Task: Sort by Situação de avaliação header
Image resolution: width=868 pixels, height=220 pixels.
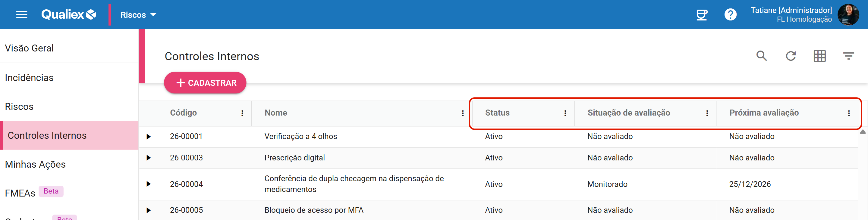Action: click(628, 113)
